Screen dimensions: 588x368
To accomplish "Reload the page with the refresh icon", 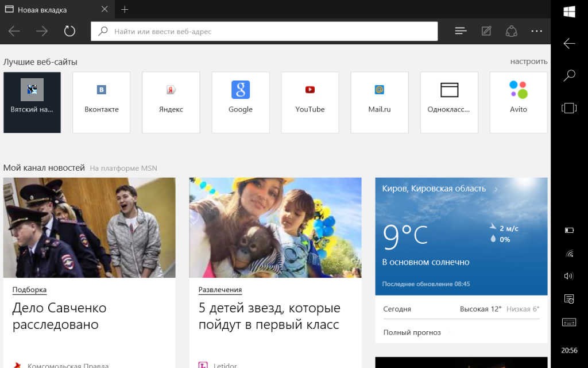I will click(x=69, y=31).
